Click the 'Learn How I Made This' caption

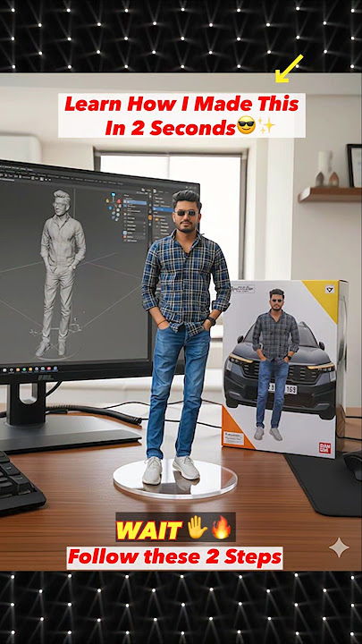click(181, 115)
